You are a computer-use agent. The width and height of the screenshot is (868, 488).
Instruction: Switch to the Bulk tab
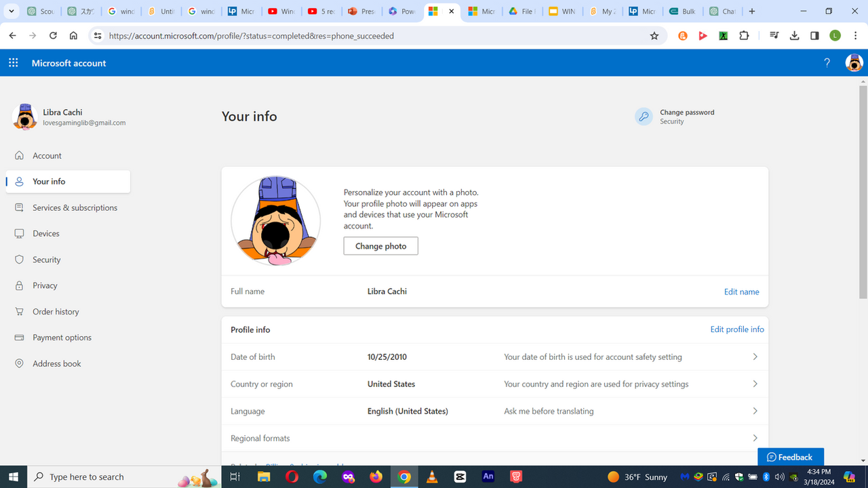682,12
